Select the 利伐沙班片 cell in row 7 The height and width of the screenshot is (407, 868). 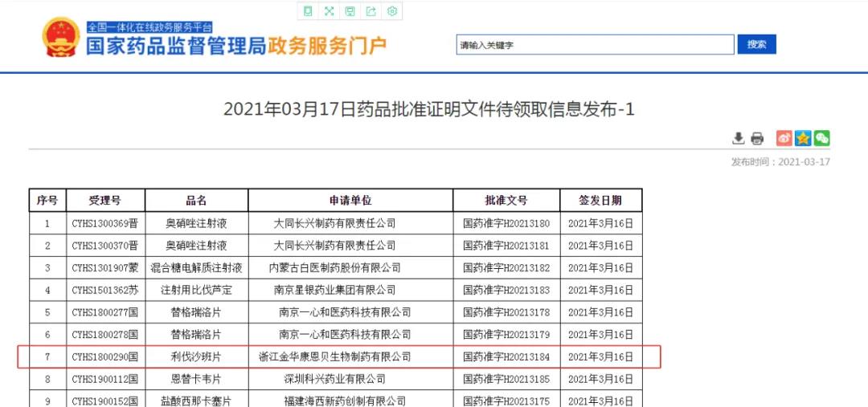pos(196,356)
